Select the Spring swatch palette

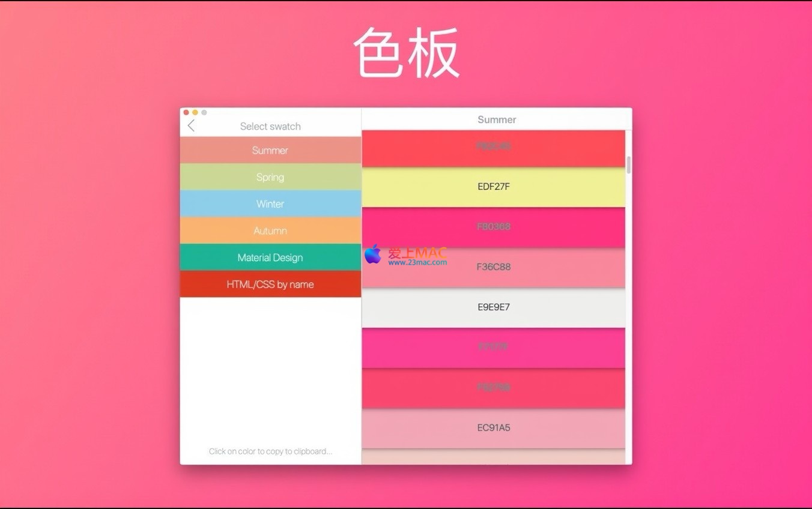(x=270, y=177)
